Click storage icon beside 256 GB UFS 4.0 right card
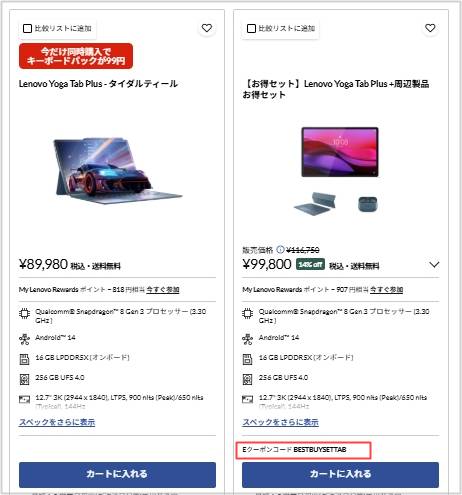This screenshot has height=495, width=462. [x=247, y=379]
